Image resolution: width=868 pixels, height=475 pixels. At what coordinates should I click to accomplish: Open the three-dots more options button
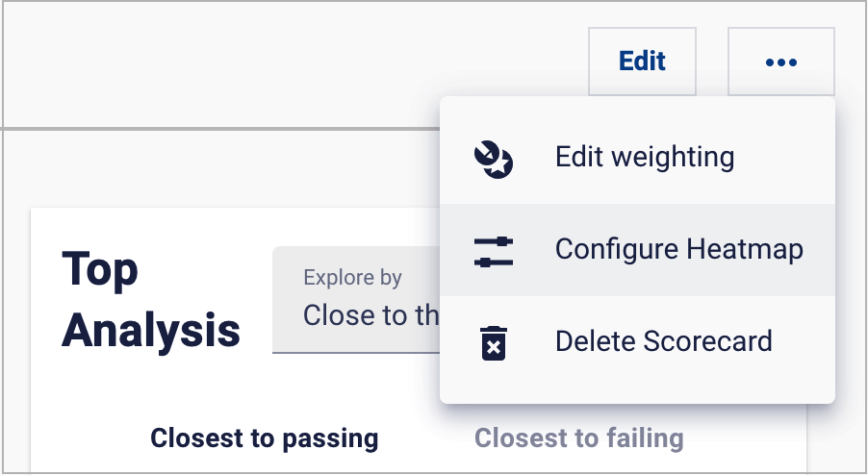[x=781, y=62]
